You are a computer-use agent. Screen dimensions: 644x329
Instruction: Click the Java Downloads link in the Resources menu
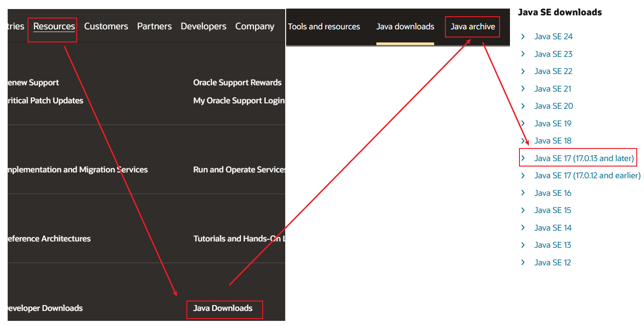[223, 308]
